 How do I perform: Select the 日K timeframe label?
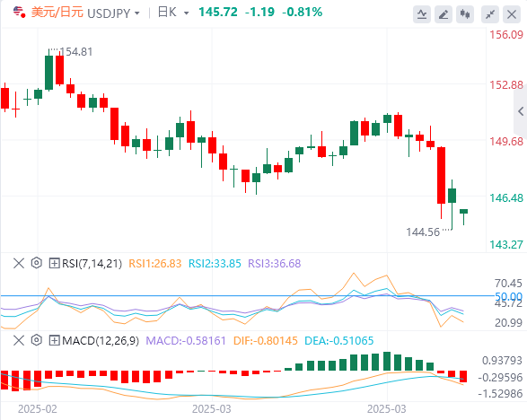[x=167, y=13]
